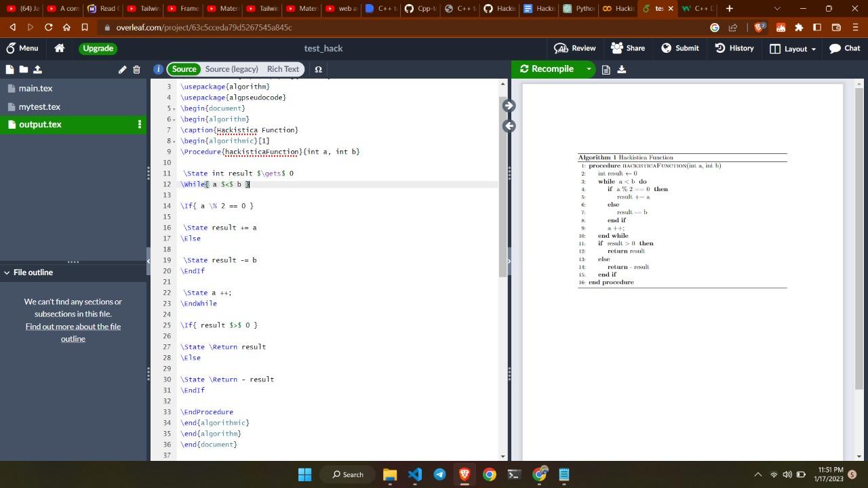Click the green Upgrade button

(98, 48)
